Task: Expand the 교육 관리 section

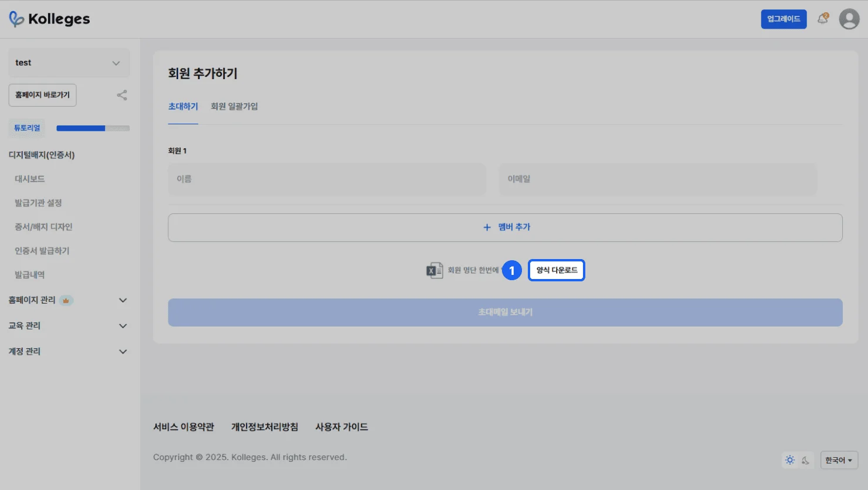Action: pos(123,326)
